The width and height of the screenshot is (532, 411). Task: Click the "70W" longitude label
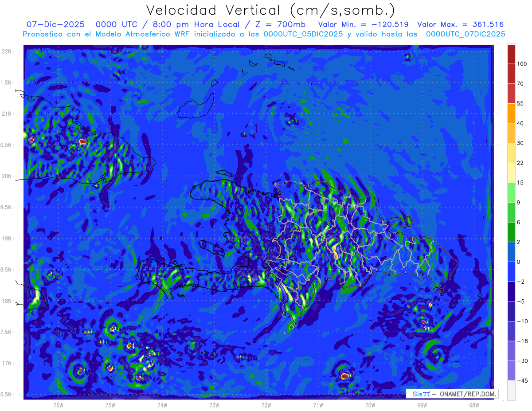click(370, 405)
